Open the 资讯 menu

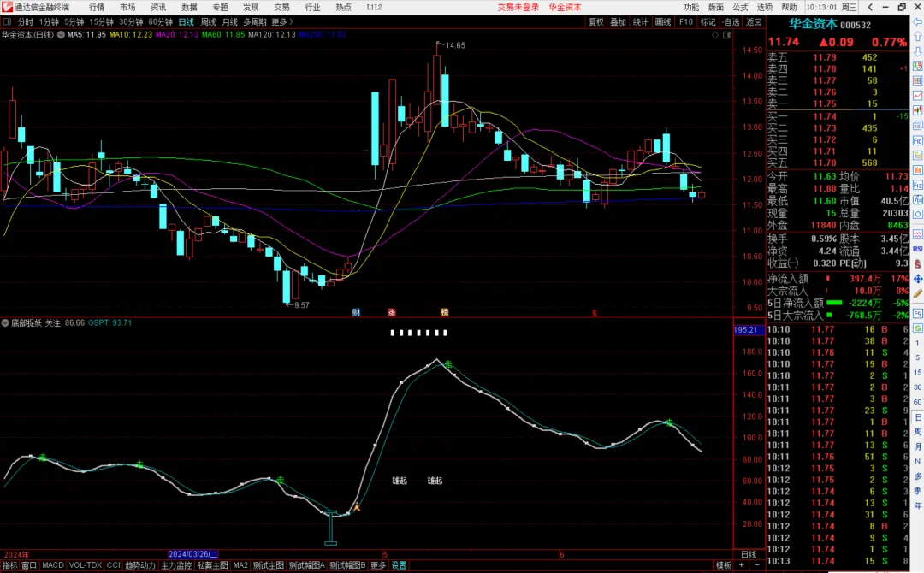click(x=158, y=7)
